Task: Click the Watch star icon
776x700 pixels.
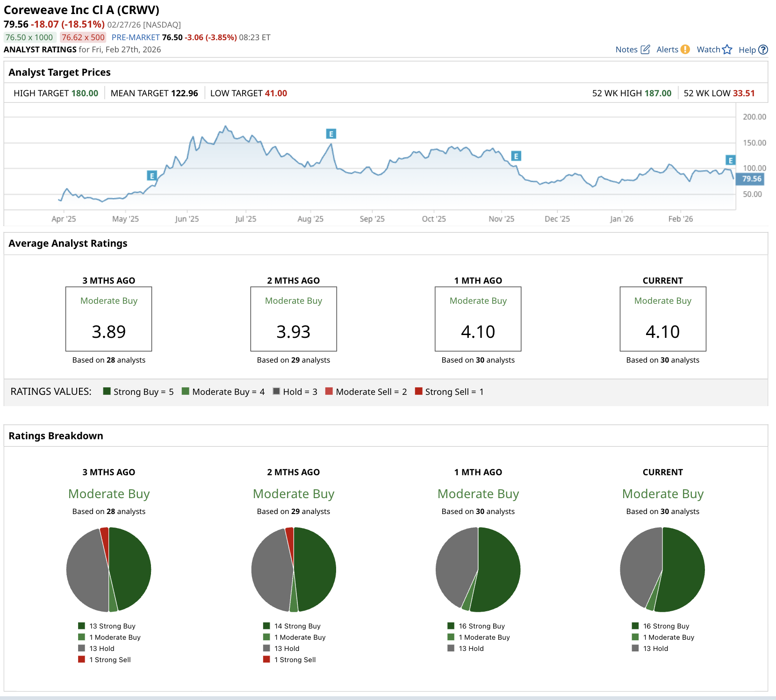Action: tap(727, 50)
